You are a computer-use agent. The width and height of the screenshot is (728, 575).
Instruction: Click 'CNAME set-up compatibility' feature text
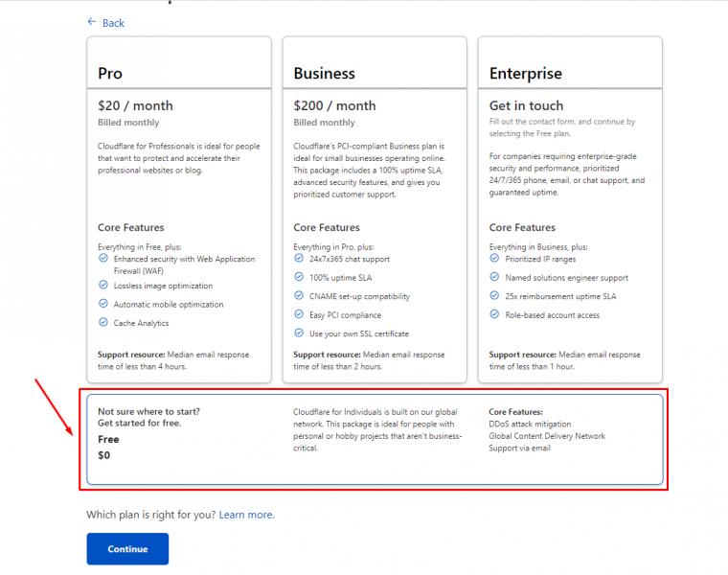click(360, 296)
